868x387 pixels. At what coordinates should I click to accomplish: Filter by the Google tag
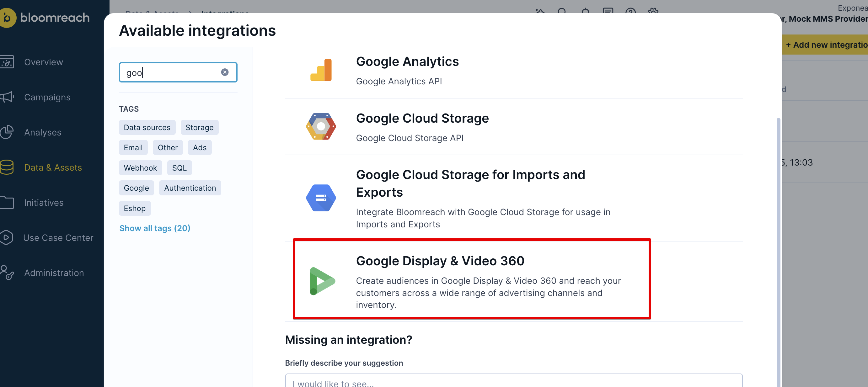click(x=136, y=188)
